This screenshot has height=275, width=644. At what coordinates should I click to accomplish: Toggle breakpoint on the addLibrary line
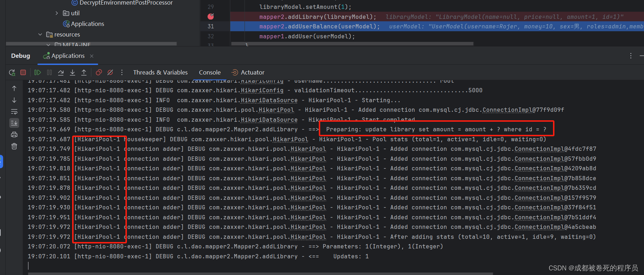point(211,16)
